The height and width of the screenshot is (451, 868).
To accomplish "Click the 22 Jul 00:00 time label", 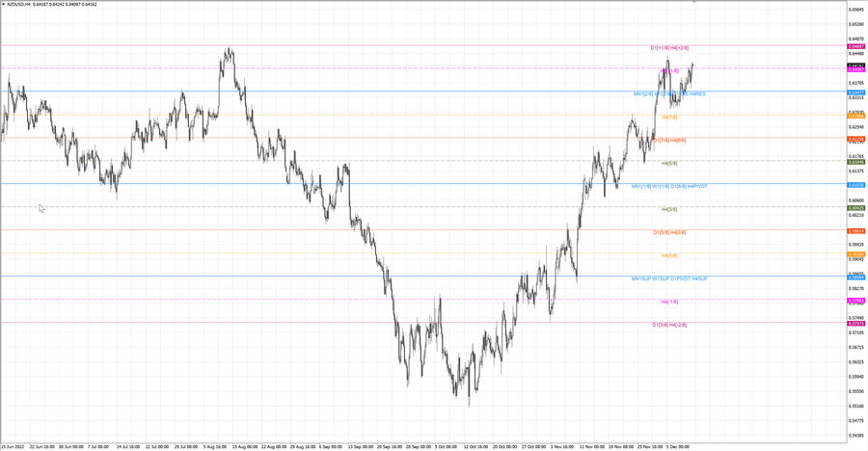I will point(156,446).
